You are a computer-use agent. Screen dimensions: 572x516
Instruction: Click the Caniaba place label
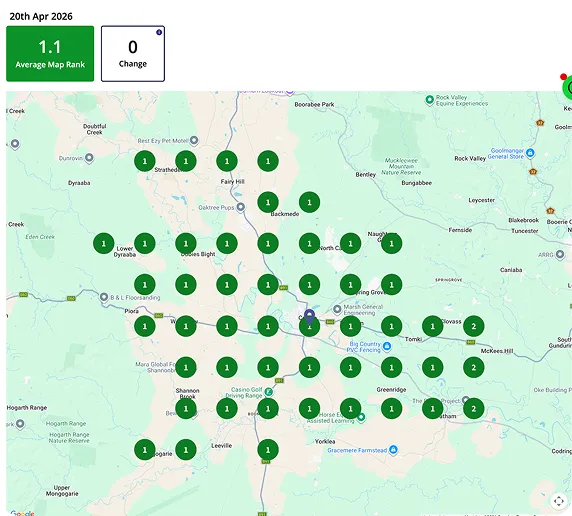click(511, 270)
